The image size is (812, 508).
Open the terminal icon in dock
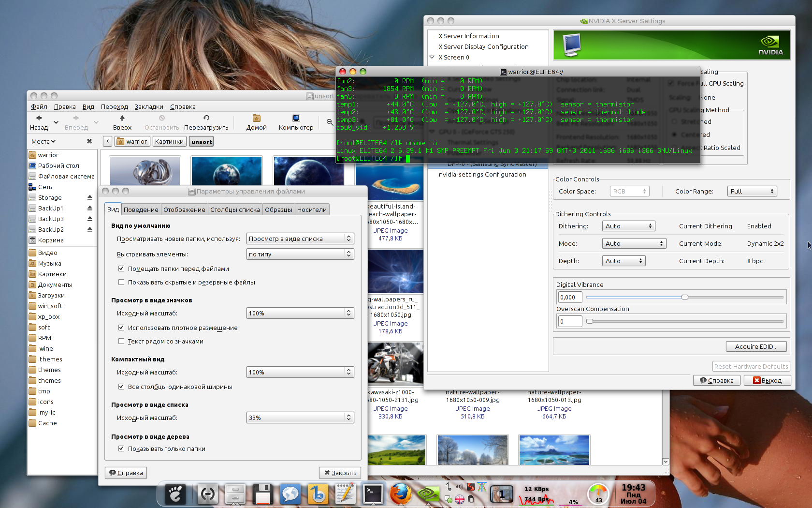pos(373,494)
